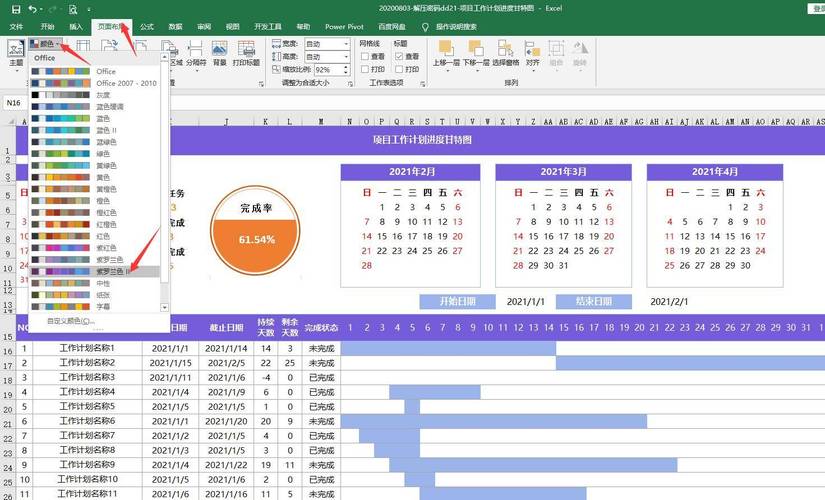Viewport: 825px width, 500px height.
Task: Expand the quick access toolbar customize arrow
Action: coord(89,9)
